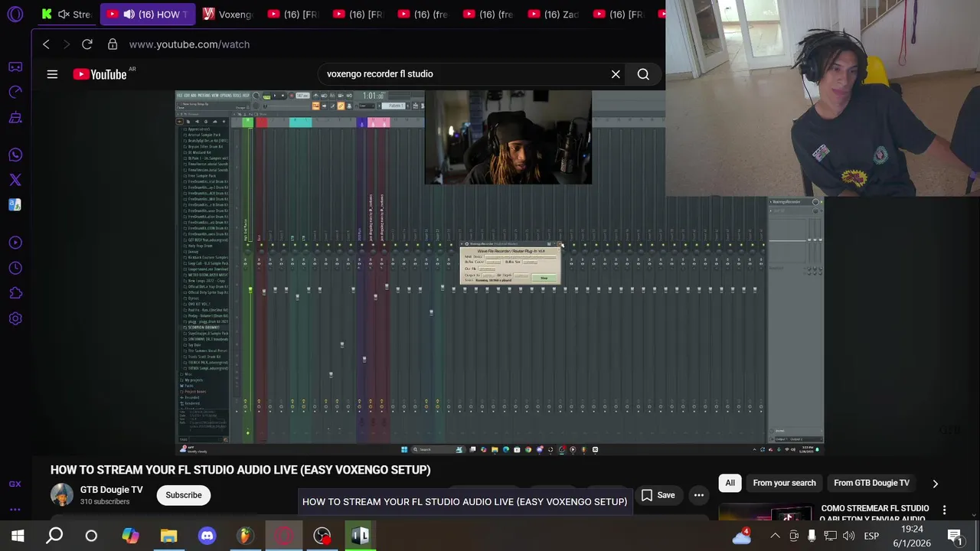Open the video's more actions menu

(x=698, y=495)
